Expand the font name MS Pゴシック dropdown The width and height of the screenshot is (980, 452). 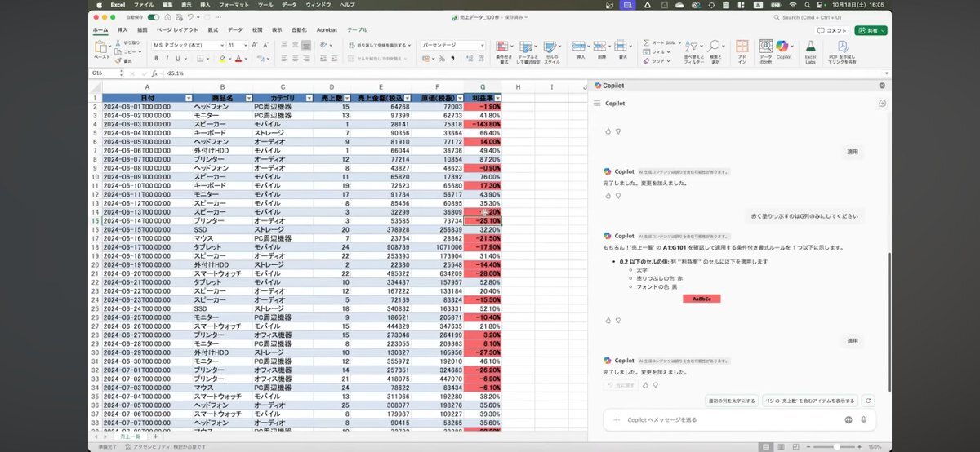221,45
